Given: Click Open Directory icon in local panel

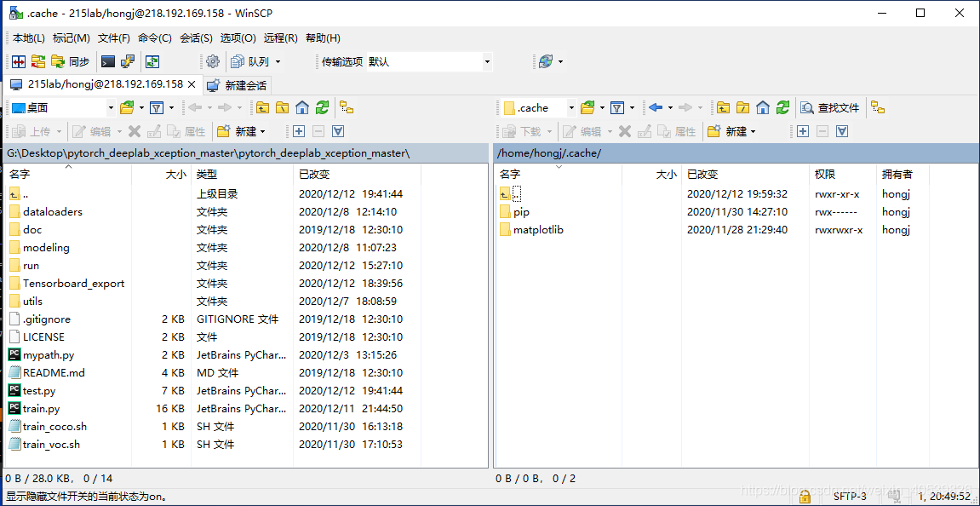Looking at the screenshot, I should point(128,107).
